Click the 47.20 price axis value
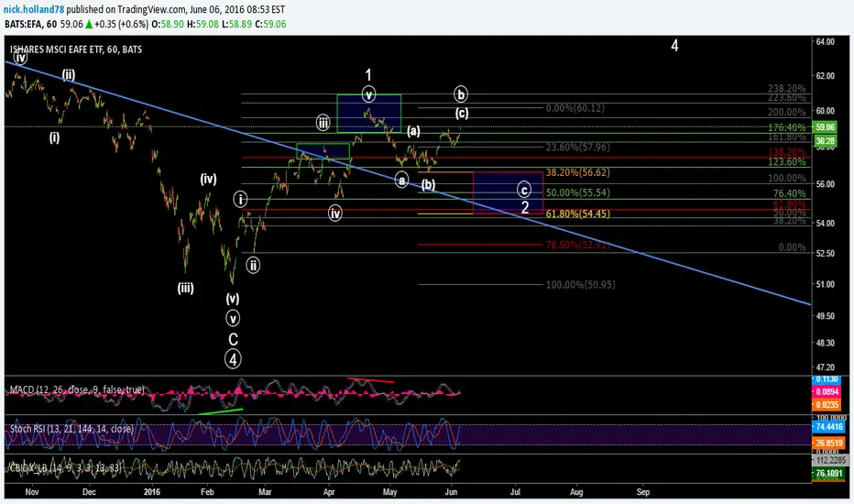854x504 pixels. pyautogui.click(x=825, y=367)
